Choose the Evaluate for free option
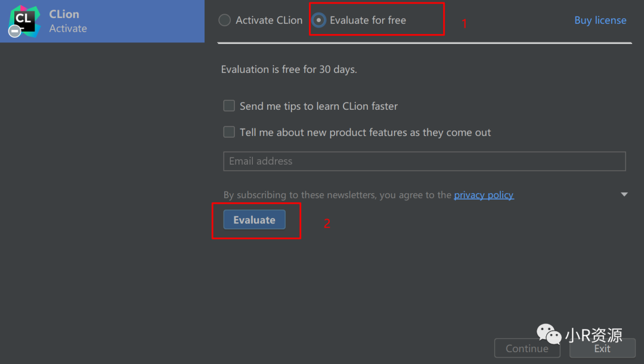The image size is (644, 364). click(x=319, y=20)
